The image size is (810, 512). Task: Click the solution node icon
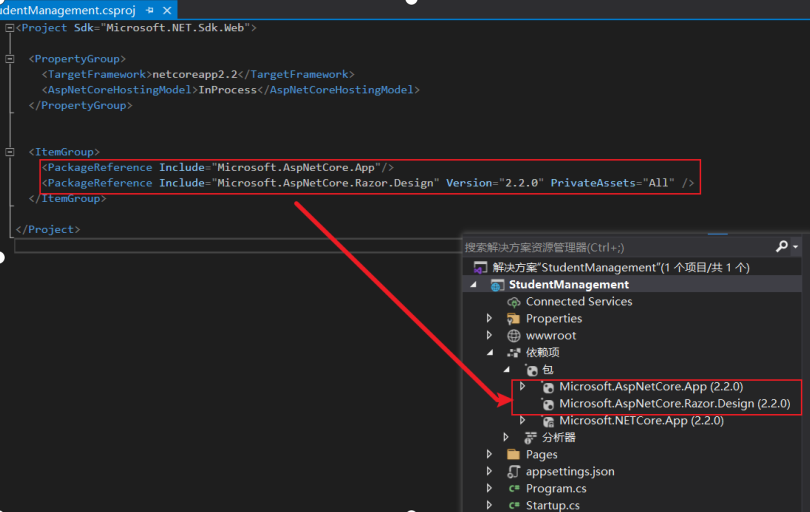[480, 268]
